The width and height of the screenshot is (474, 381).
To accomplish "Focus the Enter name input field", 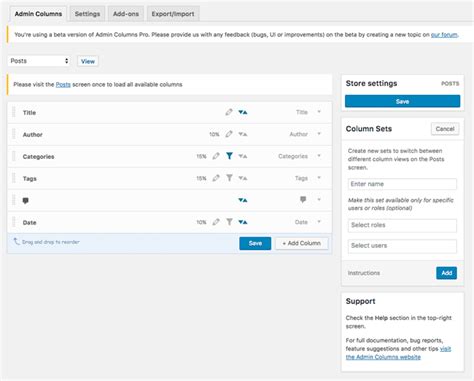I will (402, 184).
